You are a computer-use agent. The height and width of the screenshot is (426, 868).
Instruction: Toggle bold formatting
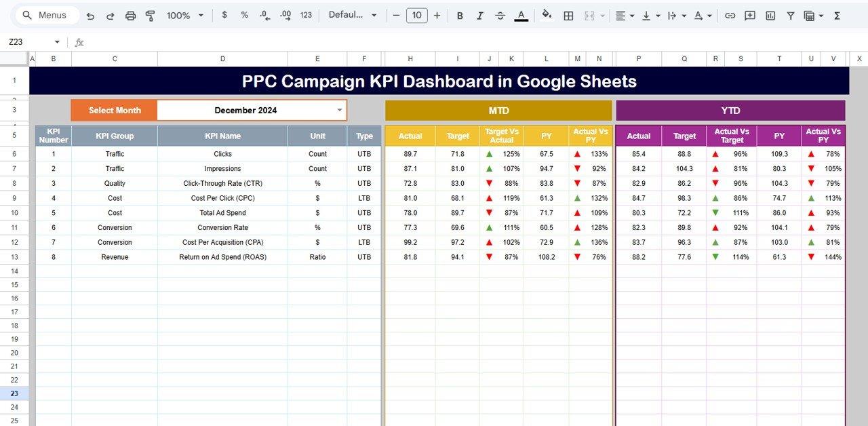460,14
